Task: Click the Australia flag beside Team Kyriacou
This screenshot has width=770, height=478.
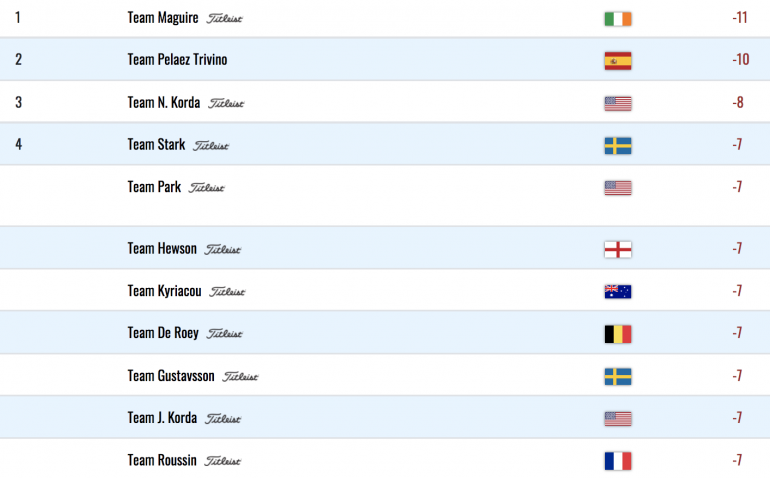Action: tap(618, 292)
